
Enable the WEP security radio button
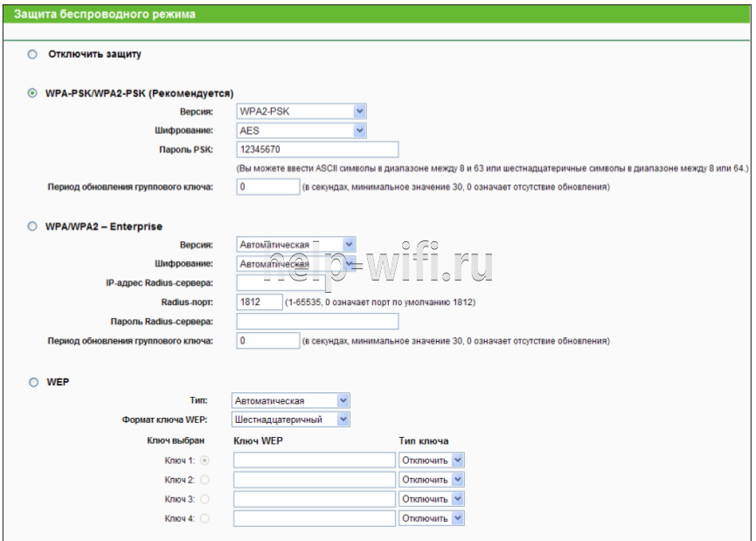tap(33, 382)
